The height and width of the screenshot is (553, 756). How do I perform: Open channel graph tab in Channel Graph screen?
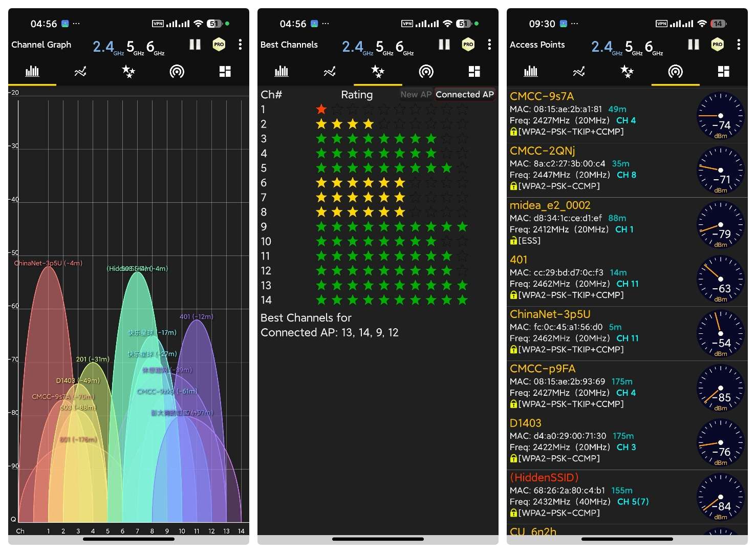click(x=32, y=71)
